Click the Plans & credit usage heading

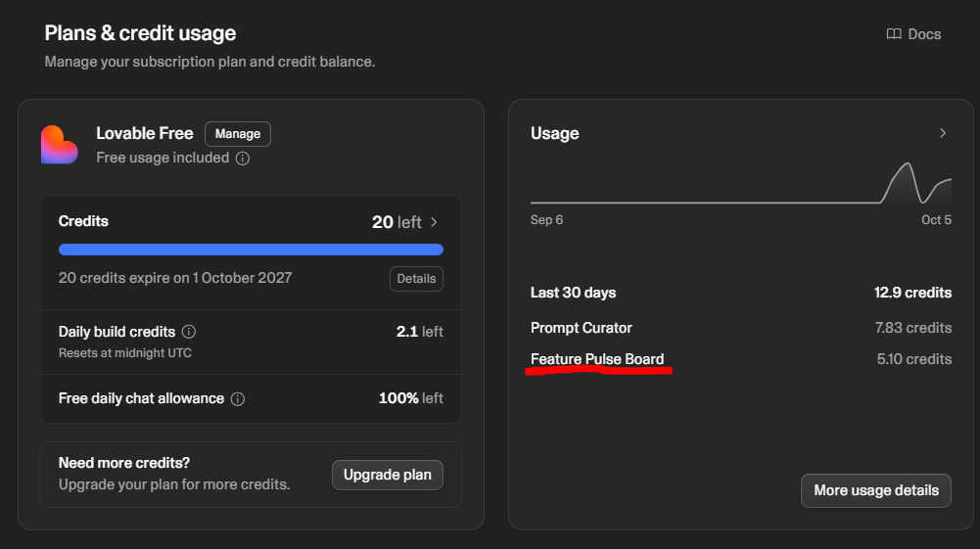coord(140,33)
